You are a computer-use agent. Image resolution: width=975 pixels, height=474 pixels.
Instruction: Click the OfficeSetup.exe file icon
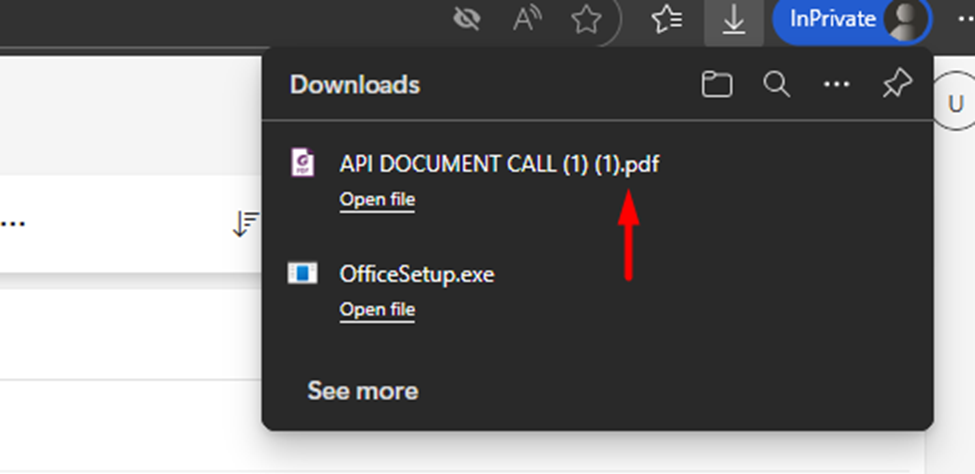pos(302,273)
